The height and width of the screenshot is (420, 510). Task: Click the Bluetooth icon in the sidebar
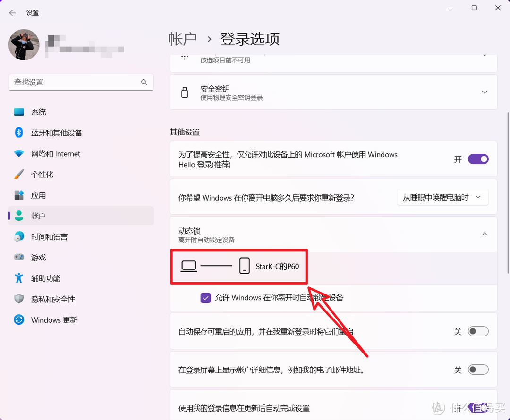[x=19, y=133]
